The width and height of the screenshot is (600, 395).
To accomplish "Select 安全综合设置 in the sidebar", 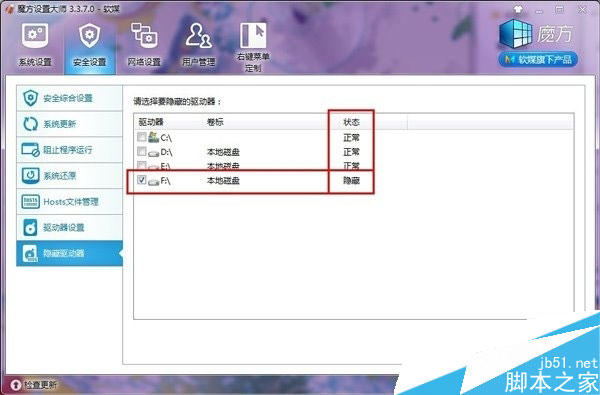I will [69, 98].
